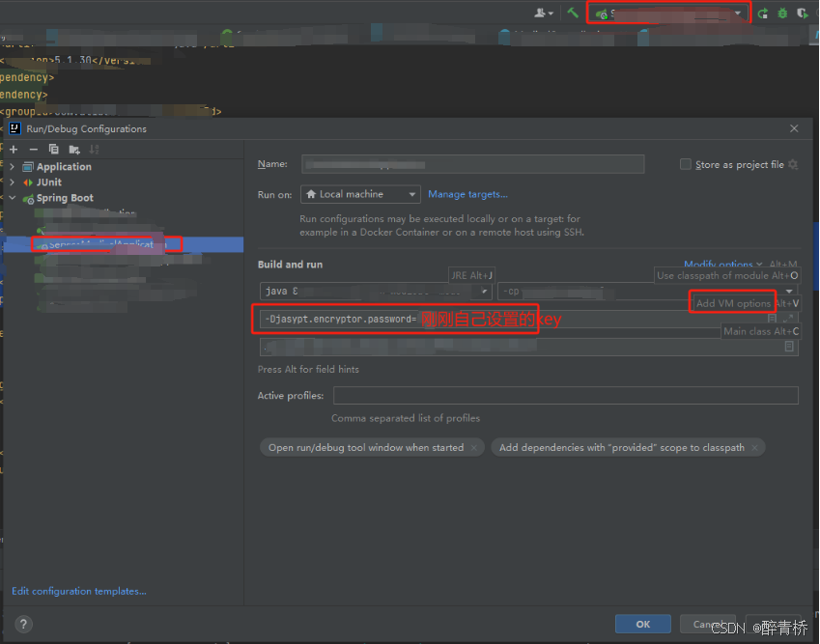Expand the Application configuration group

point(12,167)
